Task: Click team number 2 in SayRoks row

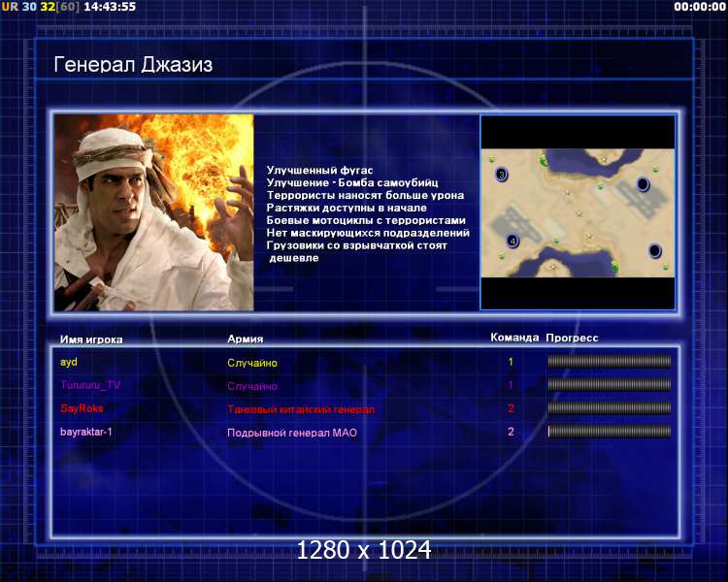Action: 511,408
